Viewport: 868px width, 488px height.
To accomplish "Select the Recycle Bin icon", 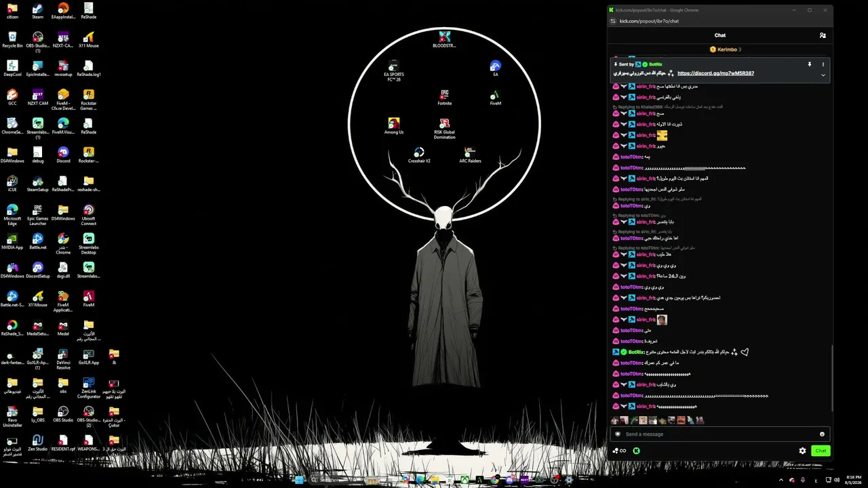I will click(12, 39).
